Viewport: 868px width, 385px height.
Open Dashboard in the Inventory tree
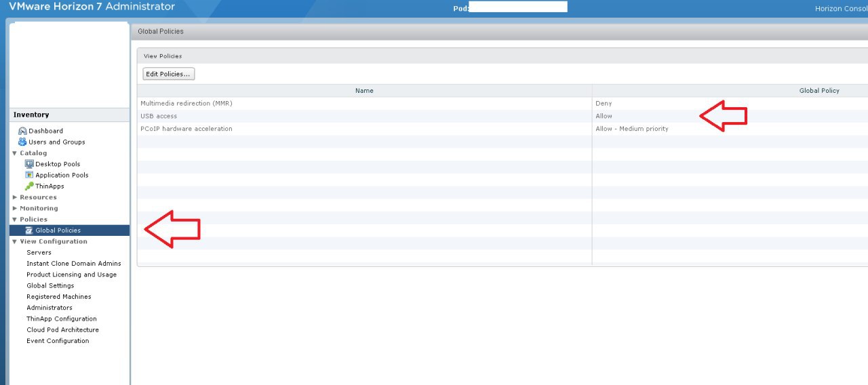[x=45, y=131]
